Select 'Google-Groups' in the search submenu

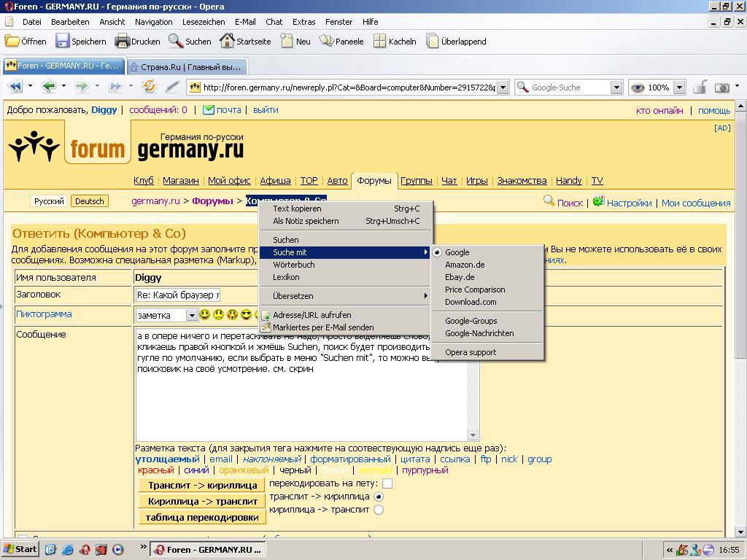[x=487, y=321]
